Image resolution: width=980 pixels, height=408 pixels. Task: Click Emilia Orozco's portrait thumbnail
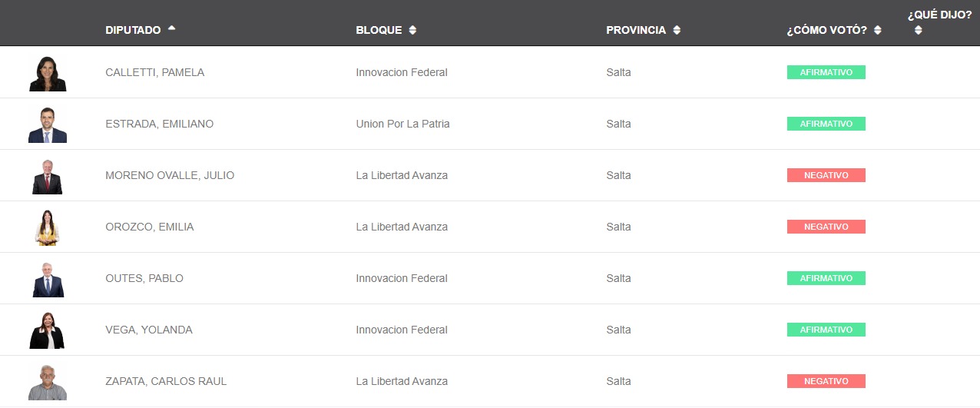pos(48,228)
